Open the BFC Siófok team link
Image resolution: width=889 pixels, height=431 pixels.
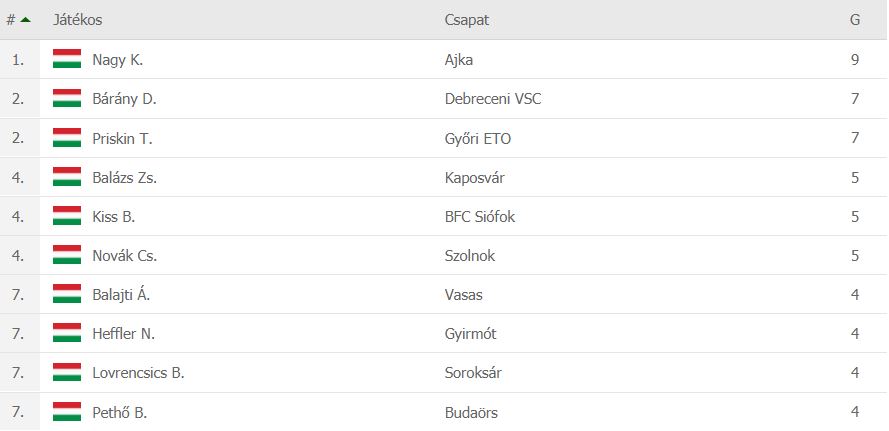coord(480,216)
